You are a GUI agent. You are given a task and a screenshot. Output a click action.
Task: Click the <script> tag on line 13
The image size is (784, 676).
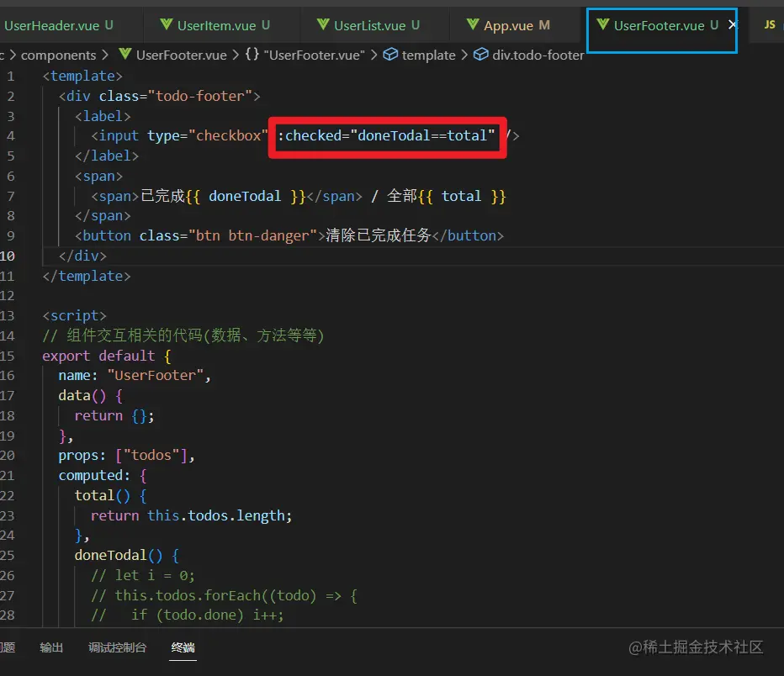pos(75,316)
